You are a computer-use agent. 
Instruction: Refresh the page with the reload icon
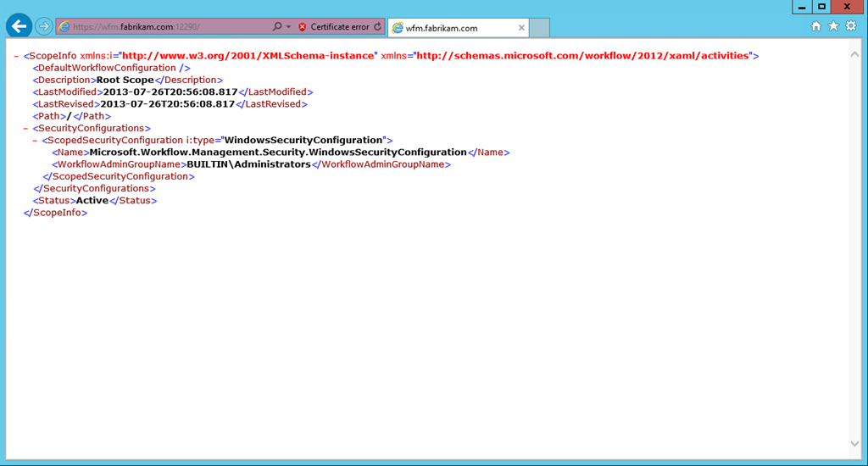[x=377, y=26]
